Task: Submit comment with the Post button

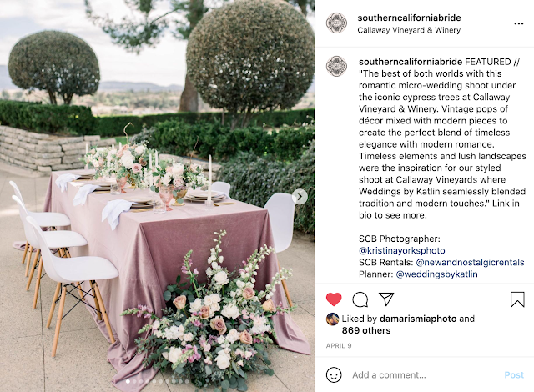Action: (x=514, y=375)
